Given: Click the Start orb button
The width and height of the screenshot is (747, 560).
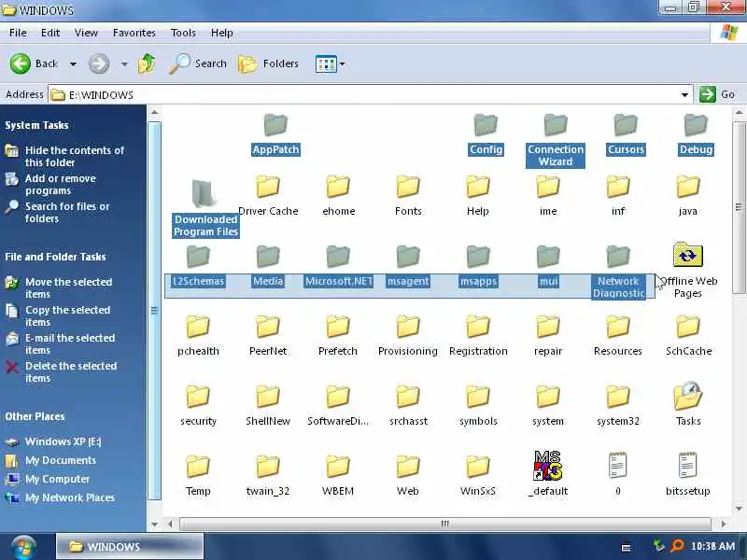Looking at the screenshot, I should [x=24, y=547].
